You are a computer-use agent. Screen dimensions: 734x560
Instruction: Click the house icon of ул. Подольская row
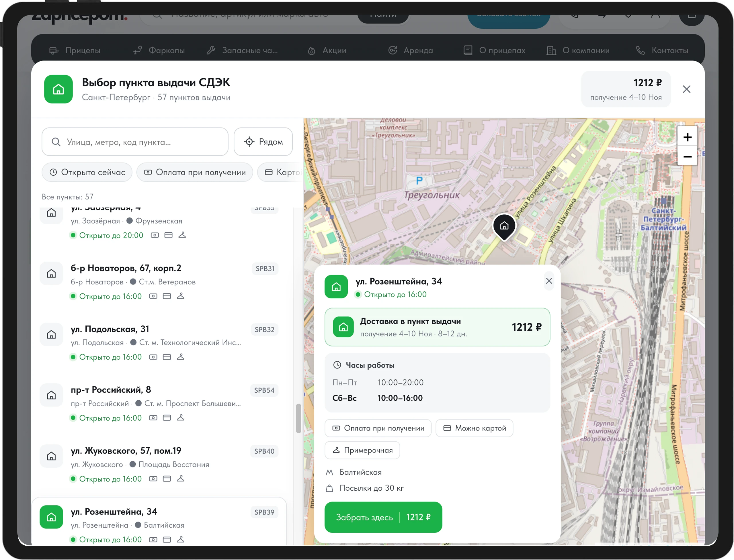coord(51,334)
